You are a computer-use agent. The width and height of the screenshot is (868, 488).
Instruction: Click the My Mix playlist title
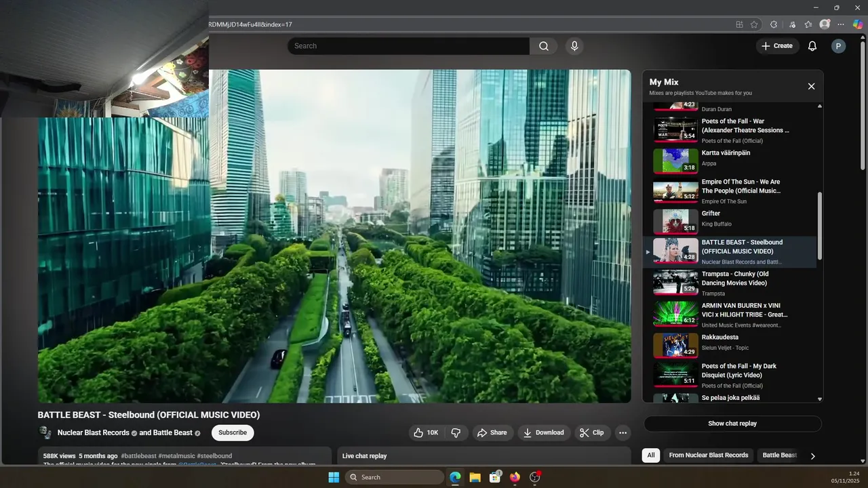click(x=664, y=82)
